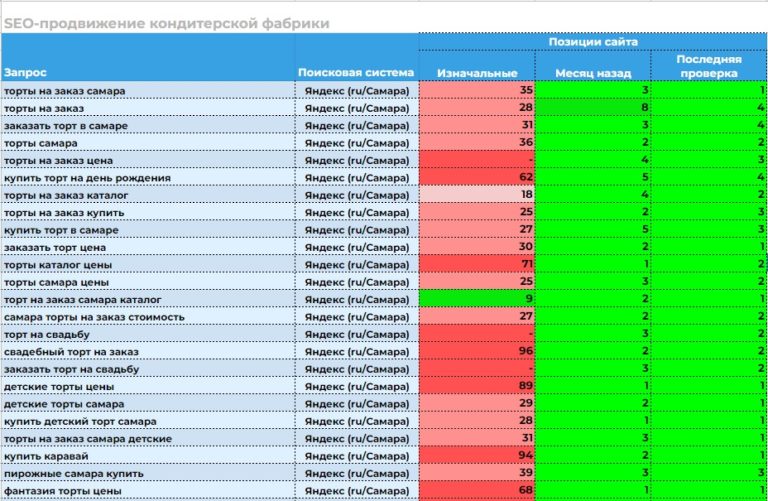Select the query cell 'торты на заказ купить'
768x501 pixels.
148,213
